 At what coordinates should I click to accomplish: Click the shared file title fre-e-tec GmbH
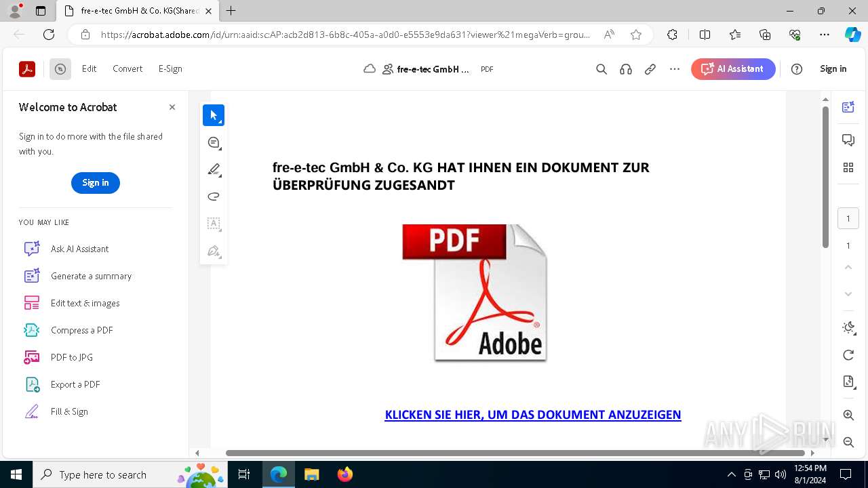(433, 69)
